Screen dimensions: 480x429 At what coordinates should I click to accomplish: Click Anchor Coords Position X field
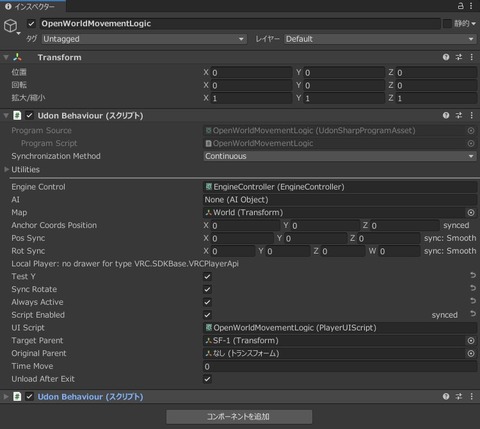coord(245,226)
